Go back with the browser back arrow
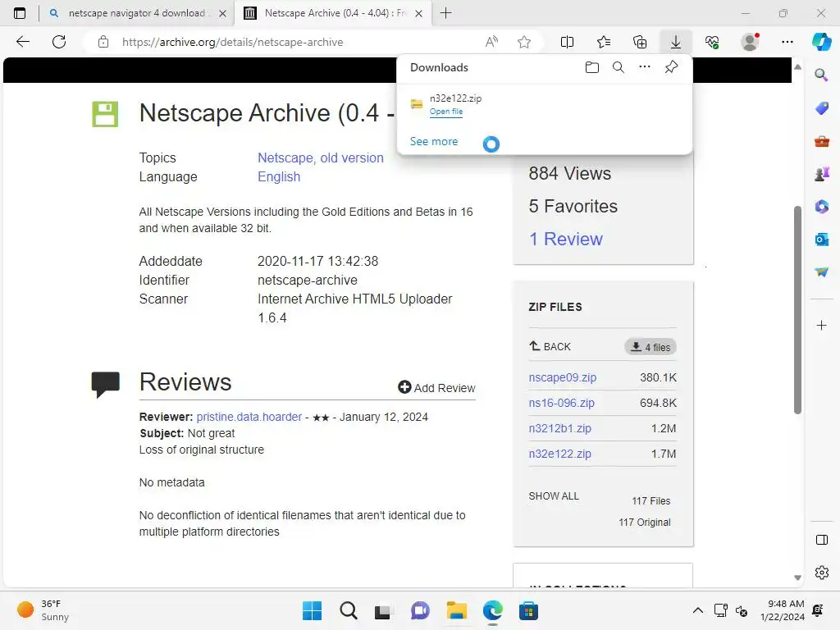 pyautogui.click(x=22, y=42)
